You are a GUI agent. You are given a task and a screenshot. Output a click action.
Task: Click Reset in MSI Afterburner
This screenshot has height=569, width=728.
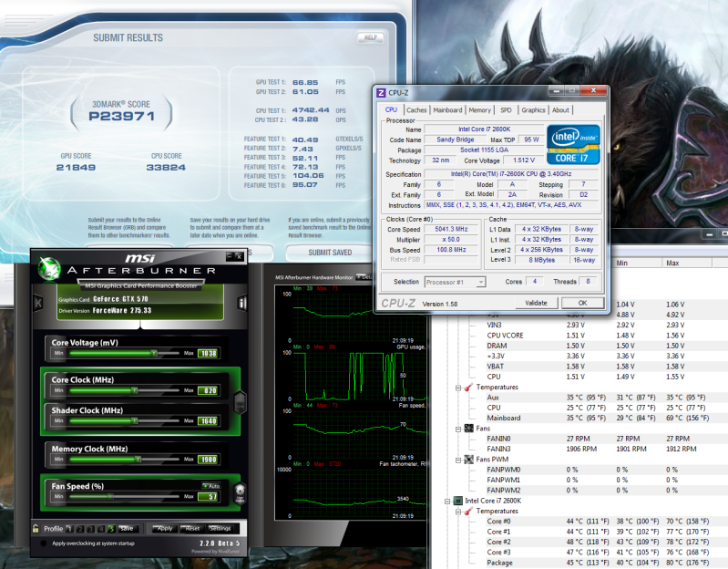click(192, 529)
